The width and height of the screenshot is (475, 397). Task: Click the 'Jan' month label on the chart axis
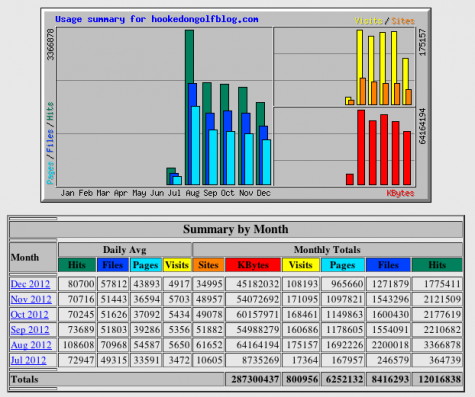point(67,193)
